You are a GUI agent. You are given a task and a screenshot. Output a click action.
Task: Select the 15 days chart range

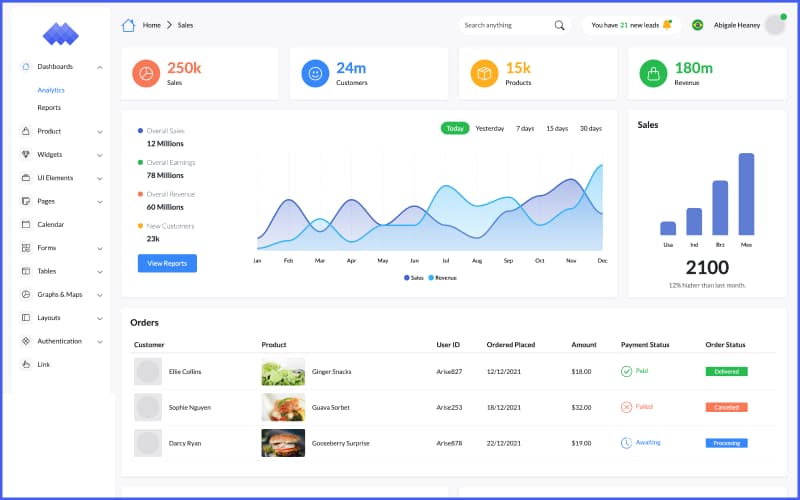point(557,129)
